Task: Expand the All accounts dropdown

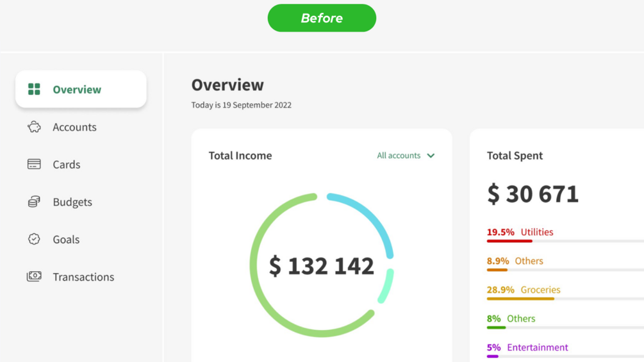Action: tap(399, 156)
